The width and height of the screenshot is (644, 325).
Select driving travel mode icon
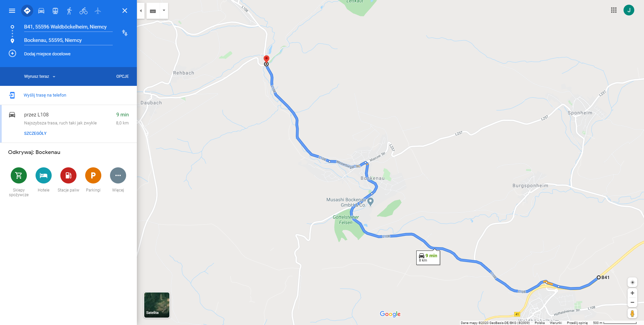coord(41,11)
